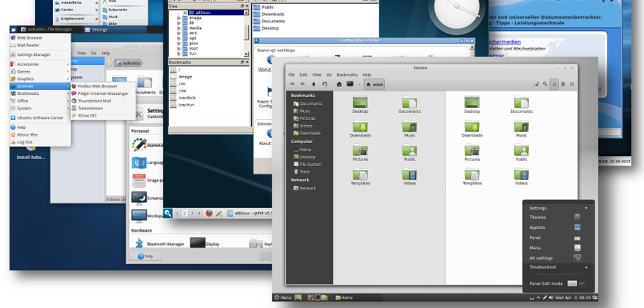The height and width of the screenshot is (308, 644).
Task: Open the File menu in Home window
Action: pos(292,75)
